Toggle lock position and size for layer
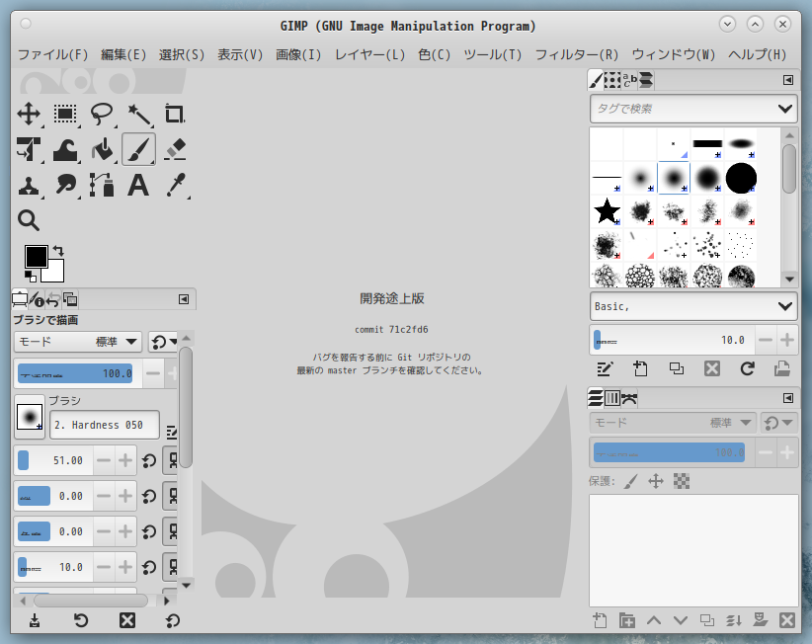This screenshot has width=812, height=644. click(x=655, y=481)
